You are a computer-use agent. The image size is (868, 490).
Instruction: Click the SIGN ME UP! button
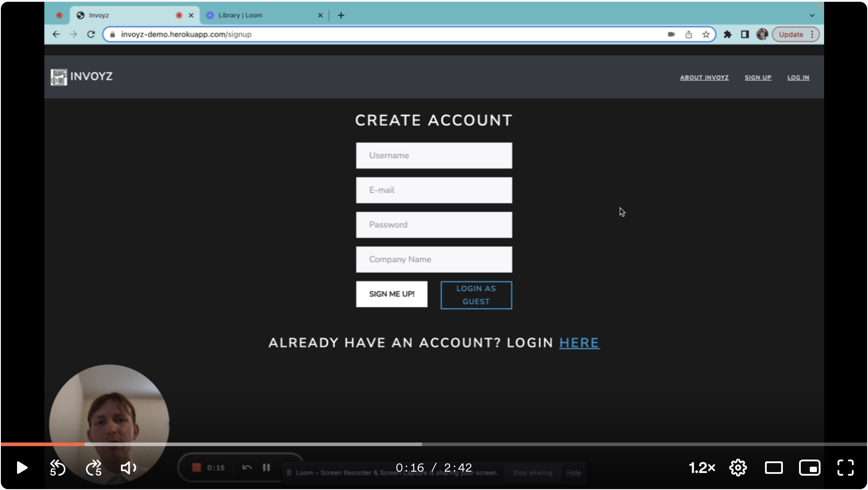click(391, 294)
